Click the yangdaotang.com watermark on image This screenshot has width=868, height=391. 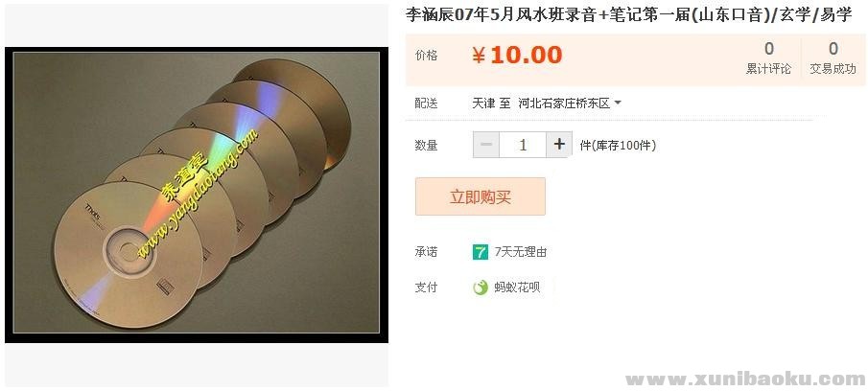pos(198,194)
